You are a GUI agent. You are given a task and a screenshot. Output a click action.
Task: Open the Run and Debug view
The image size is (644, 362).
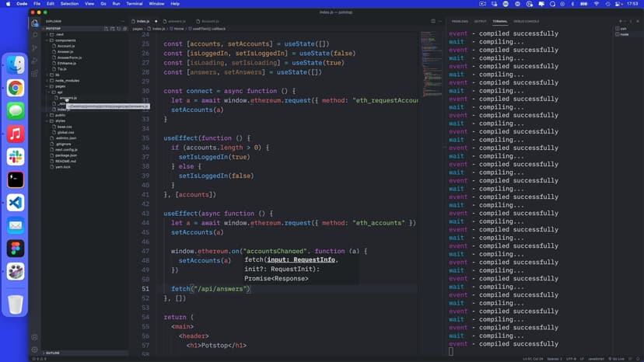tap(35, 61)
